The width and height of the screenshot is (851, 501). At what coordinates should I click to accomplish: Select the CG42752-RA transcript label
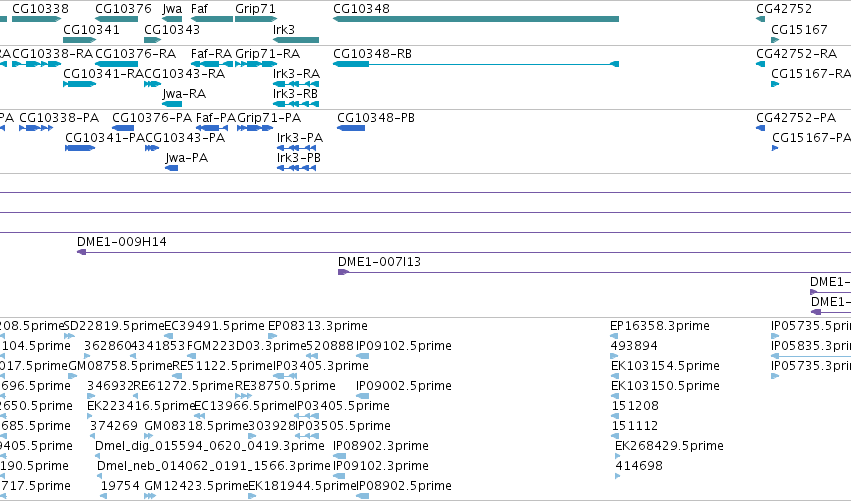796,54
